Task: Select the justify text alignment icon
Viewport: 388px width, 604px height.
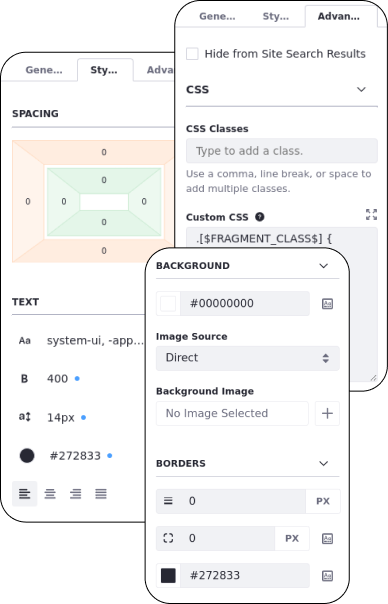Action: (101, 493)
